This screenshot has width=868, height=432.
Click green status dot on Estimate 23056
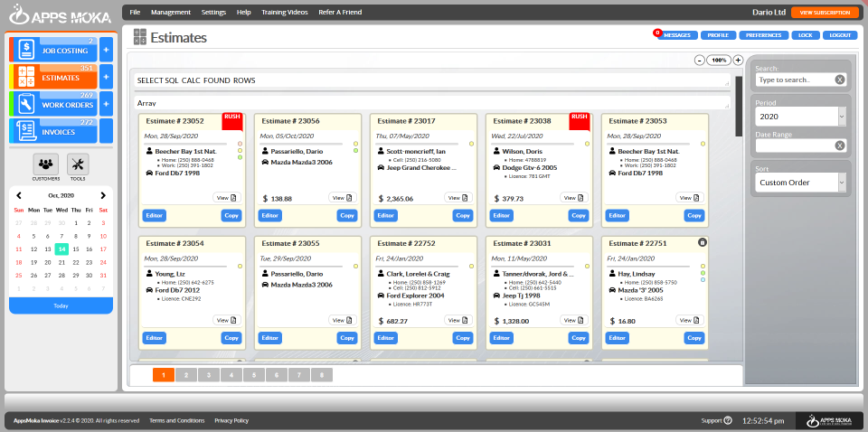355,150
